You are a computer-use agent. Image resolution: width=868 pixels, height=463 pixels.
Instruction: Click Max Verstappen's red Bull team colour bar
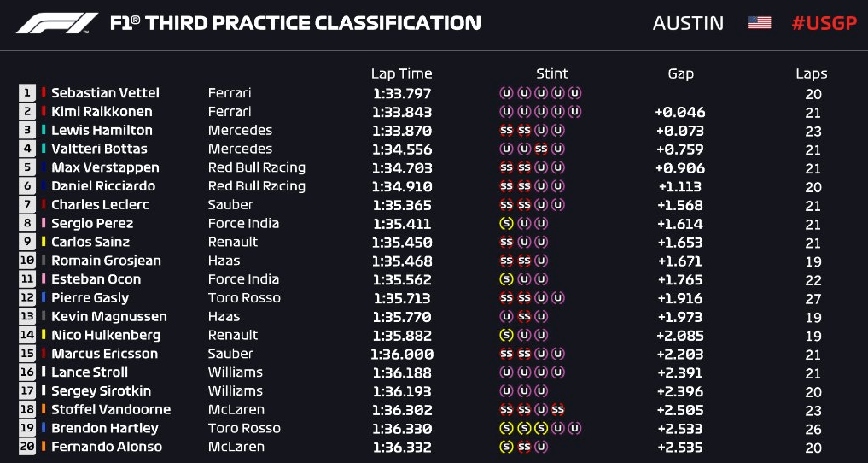point(44,167)
